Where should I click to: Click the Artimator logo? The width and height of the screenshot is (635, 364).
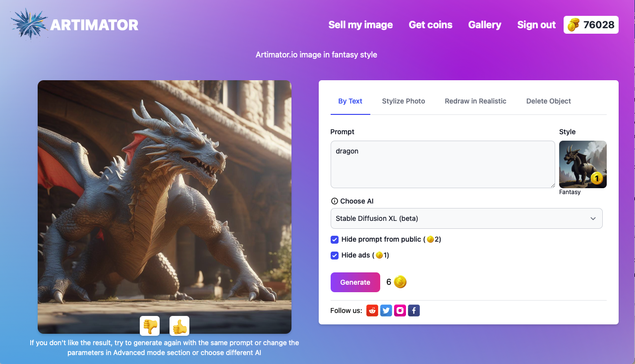[x=74, y=24]
